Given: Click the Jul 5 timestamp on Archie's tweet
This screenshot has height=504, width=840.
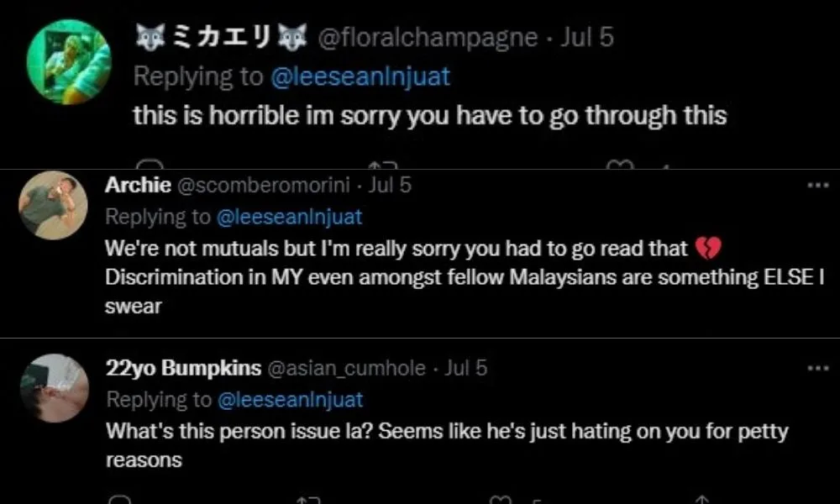Looking at the screenshot, I should pos(390,186).
